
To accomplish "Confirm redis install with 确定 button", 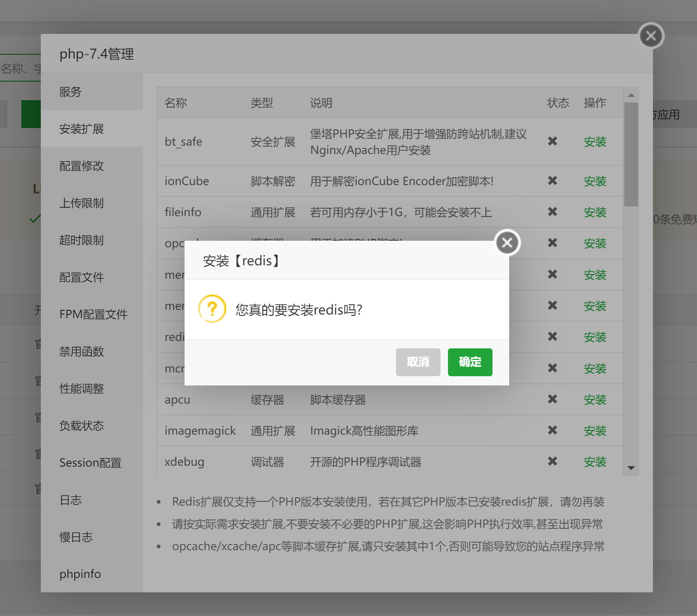I will point(470,362).
